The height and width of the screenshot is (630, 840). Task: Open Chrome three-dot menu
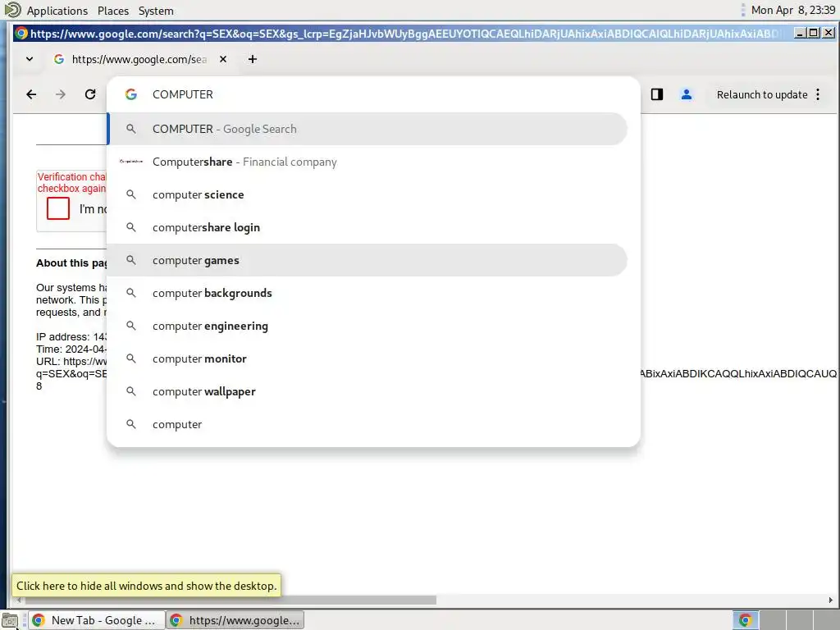(818, 94)
